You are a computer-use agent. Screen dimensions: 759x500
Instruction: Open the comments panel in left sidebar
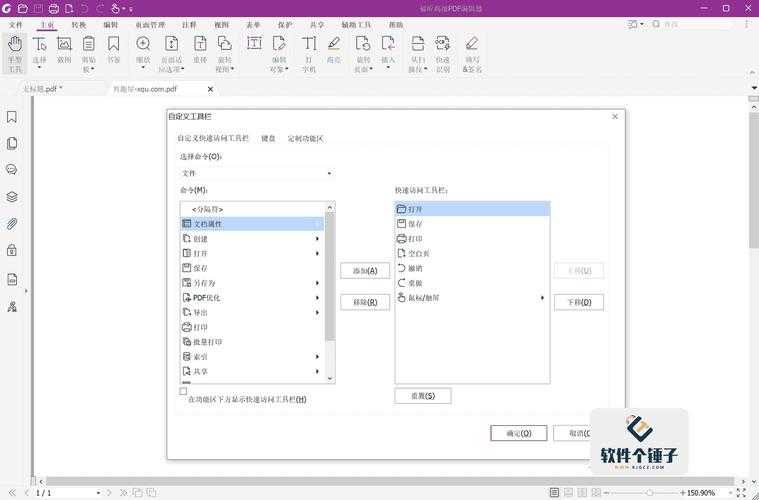[12, 170]
